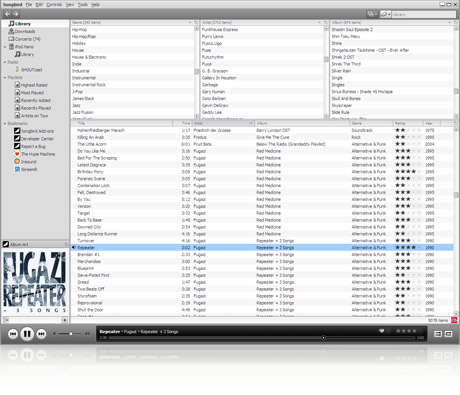The image size is (460, 395).
Task: Open the View menu
Action: [70, 5]
